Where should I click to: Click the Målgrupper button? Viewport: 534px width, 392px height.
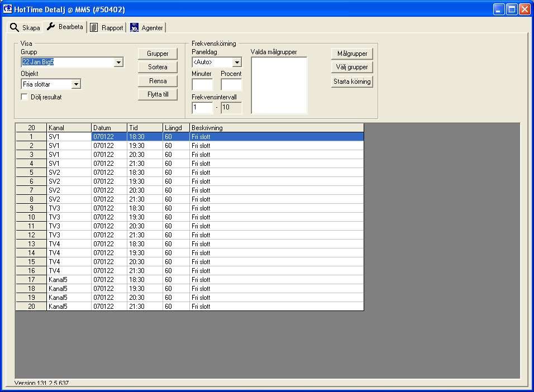pyautogui.click(x=352, y=54)
